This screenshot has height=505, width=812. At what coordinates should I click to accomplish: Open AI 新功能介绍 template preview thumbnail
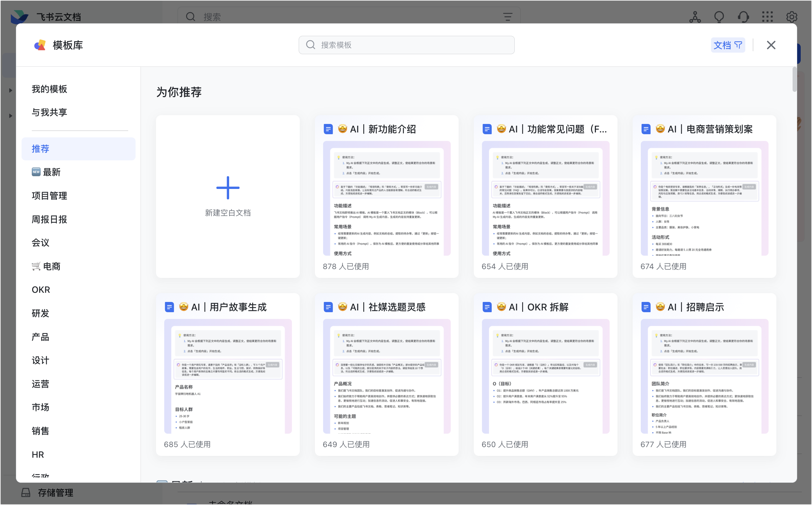pyautogui.click(x=387, y=198)
